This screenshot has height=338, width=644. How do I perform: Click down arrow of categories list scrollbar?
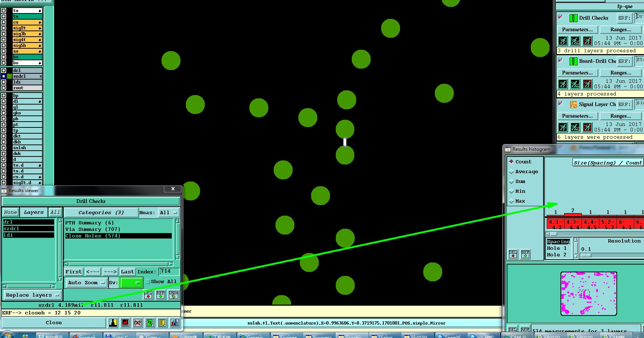click(178, 257)
